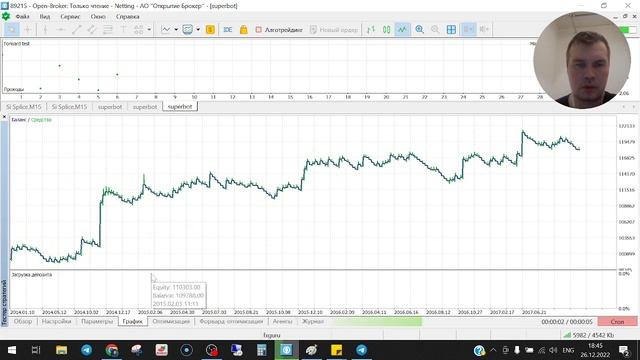
Task: Choose the equidistant channel tool
Action: click(92, 29)
